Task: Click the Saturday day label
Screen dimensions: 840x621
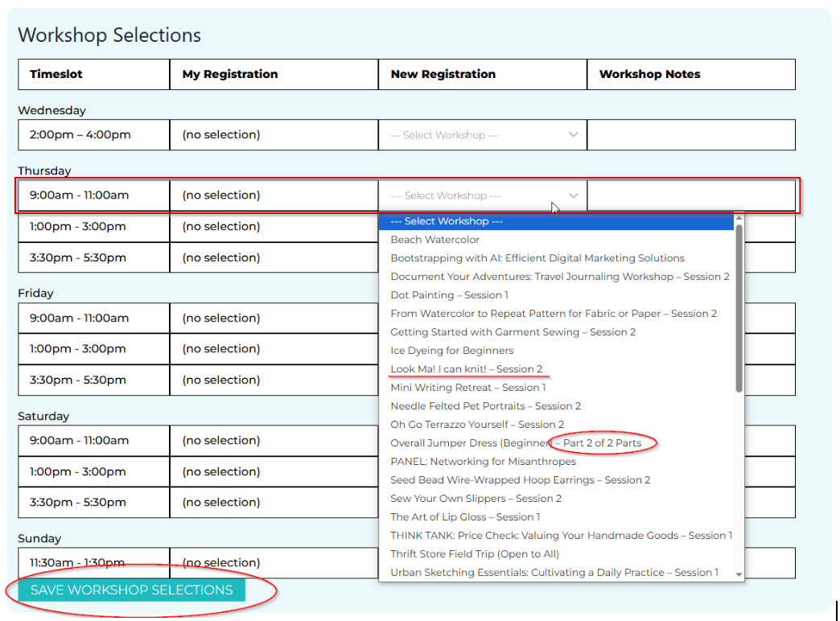Action: point(43,417)
